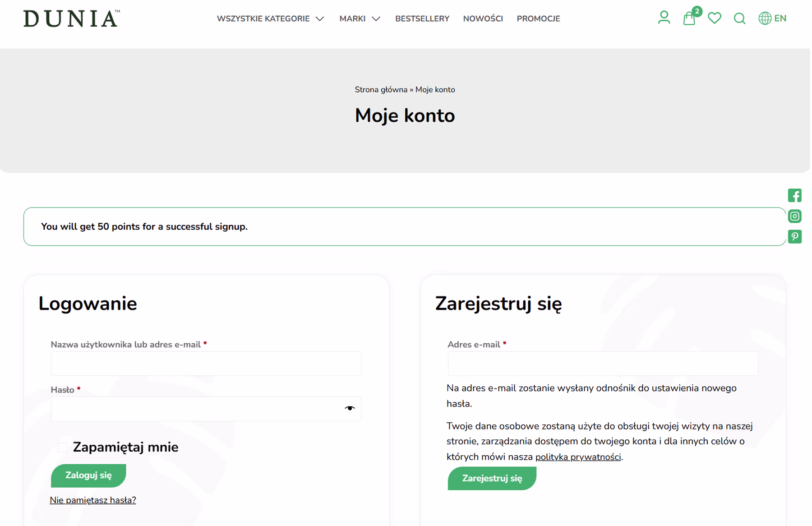The width and height of the screenshot is (812, 526).
Task: Open the Facebook side icon
Action: click(794, 195)
